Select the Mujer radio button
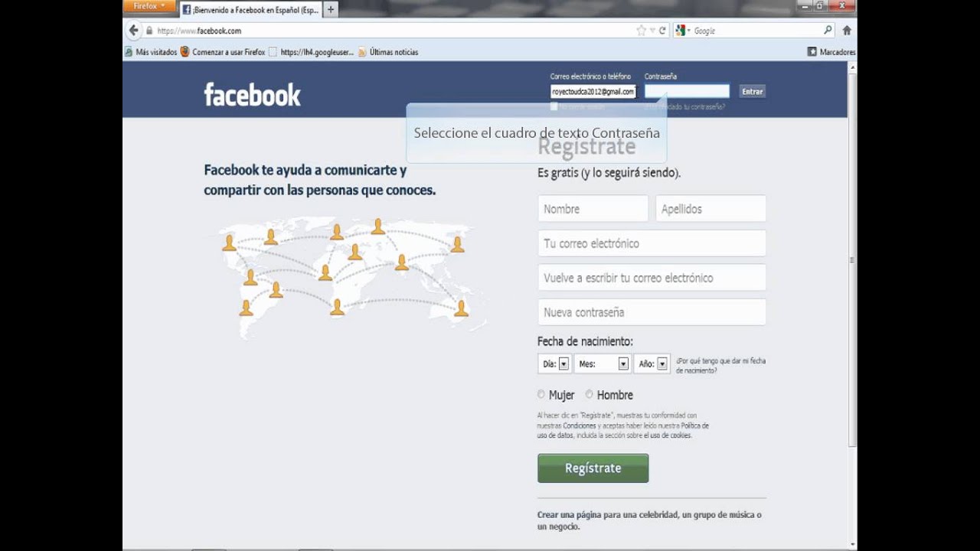 541,395
